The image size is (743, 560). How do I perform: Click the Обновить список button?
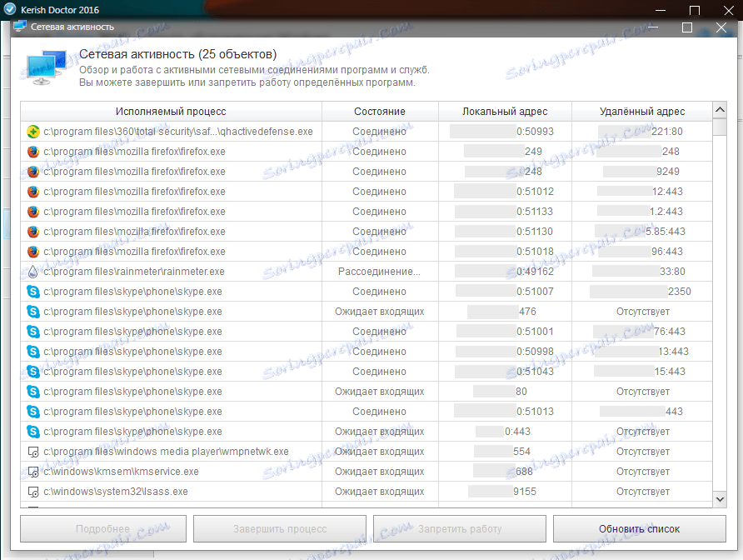[x=639, y=528]
